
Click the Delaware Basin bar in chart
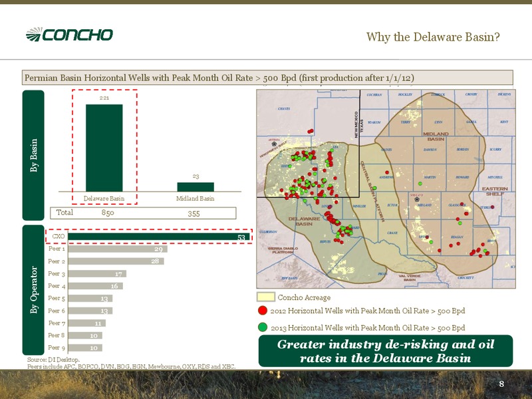pyautogui.click(x=104, y=148)
